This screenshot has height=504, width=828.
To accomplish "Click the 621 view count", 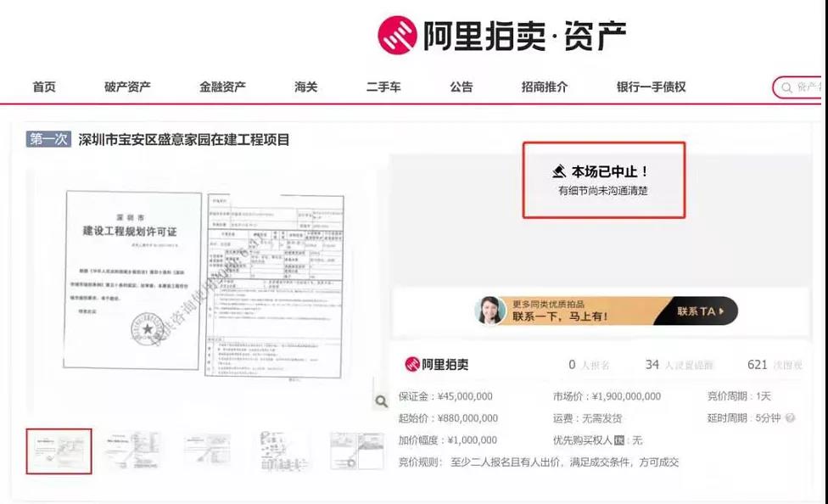I will (x=775, y=365).
